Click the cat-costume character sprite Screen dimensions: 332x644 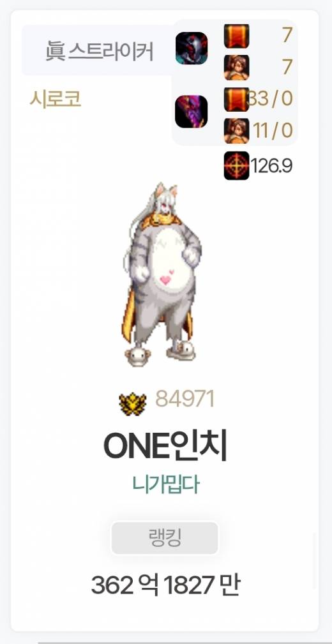click(x=163, y=274)
